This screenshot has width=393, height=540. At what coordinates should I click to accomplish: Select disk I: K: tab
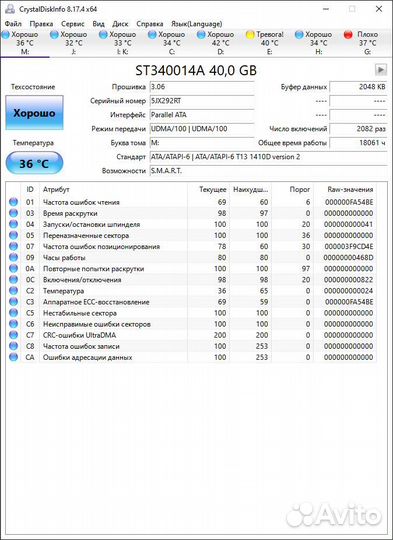pyautogui.click(x=123, y=43)
